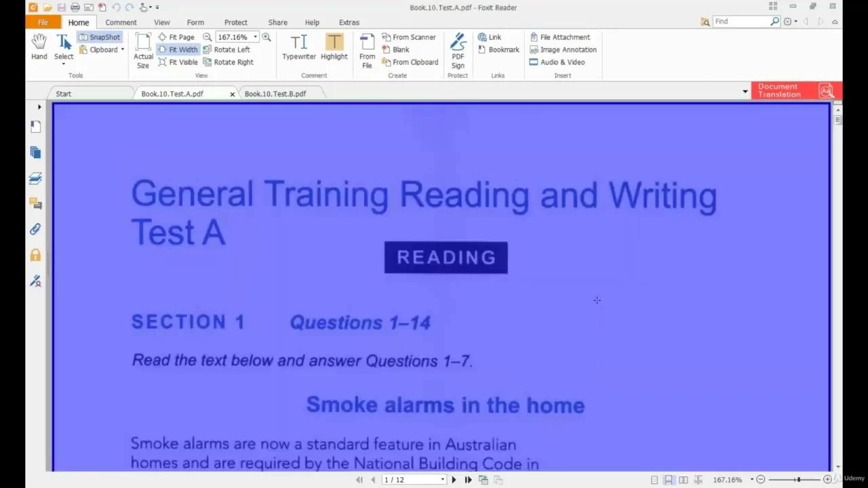This screenshot has height=488, width=868.
Task: Enable two-page facing view in status bar
Action: click(684, 479)
